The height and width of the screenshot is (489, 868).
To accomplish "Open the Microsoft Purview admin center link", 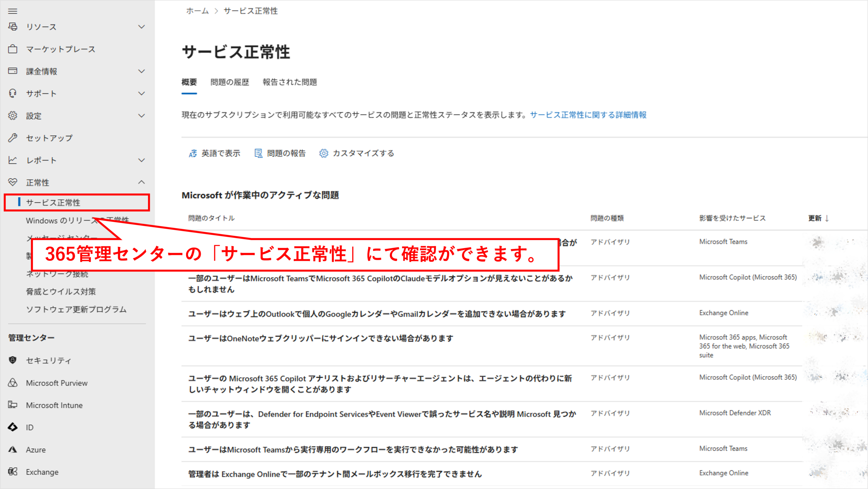I will [57, 383].
